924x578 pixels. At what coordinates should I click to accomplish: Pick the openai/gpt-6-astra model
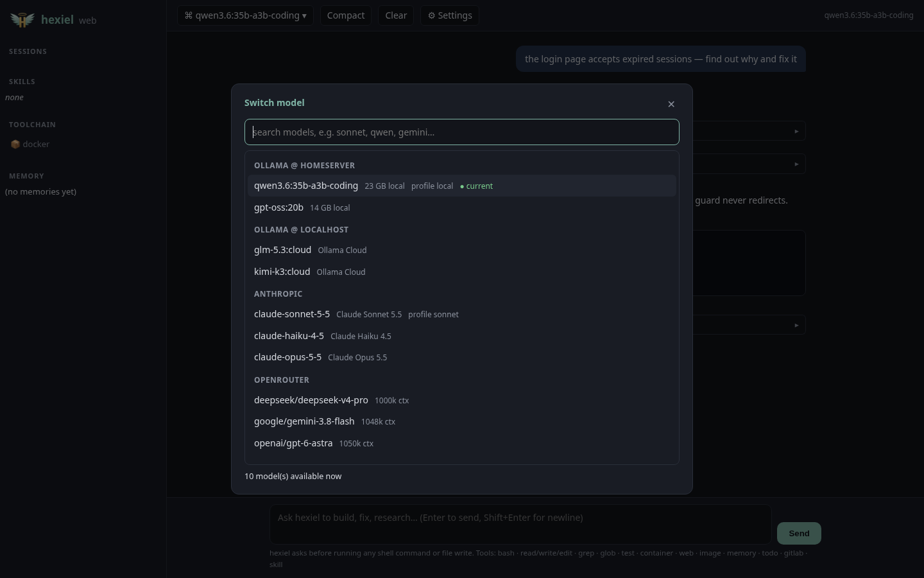click(x=462, y=443)
